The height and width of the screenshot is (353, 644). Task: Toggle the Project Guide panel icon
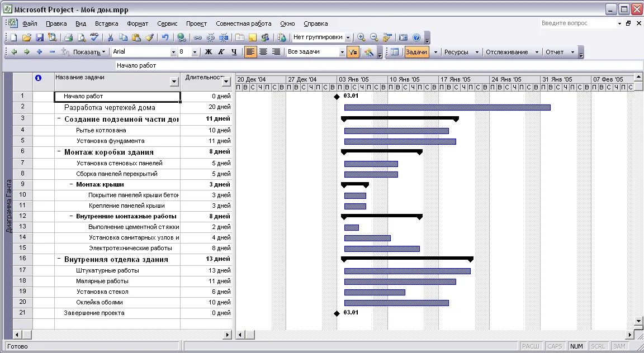point(395,52)
